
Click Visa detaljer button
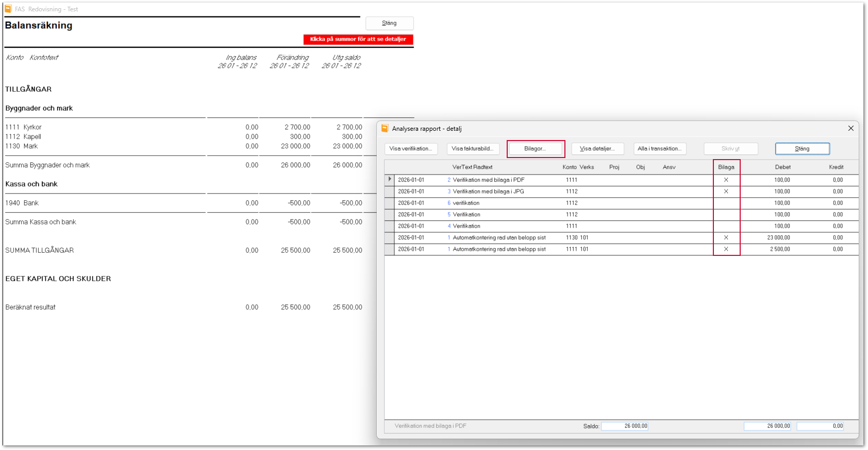(597, 149)
